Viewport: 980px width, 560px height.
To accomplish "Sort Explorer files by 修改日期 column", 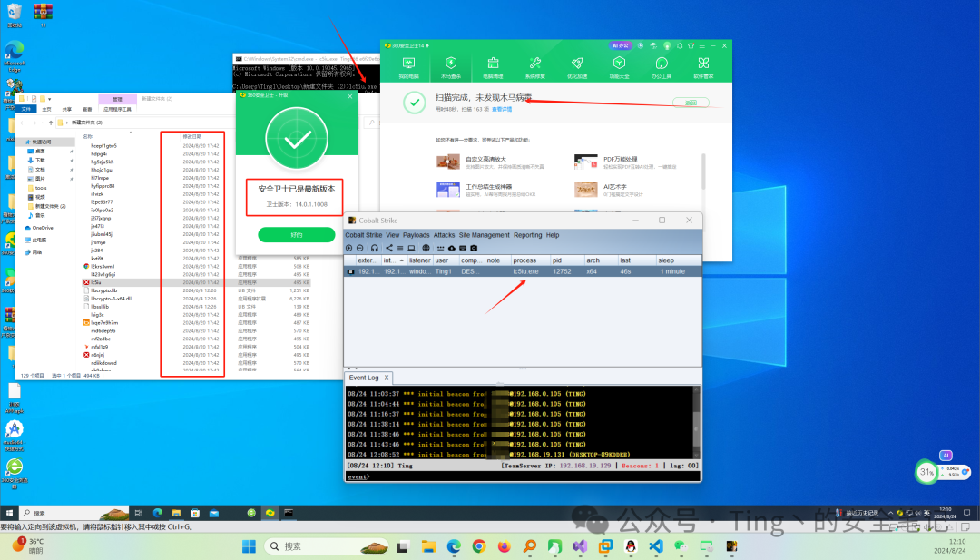I will [192, 136].
